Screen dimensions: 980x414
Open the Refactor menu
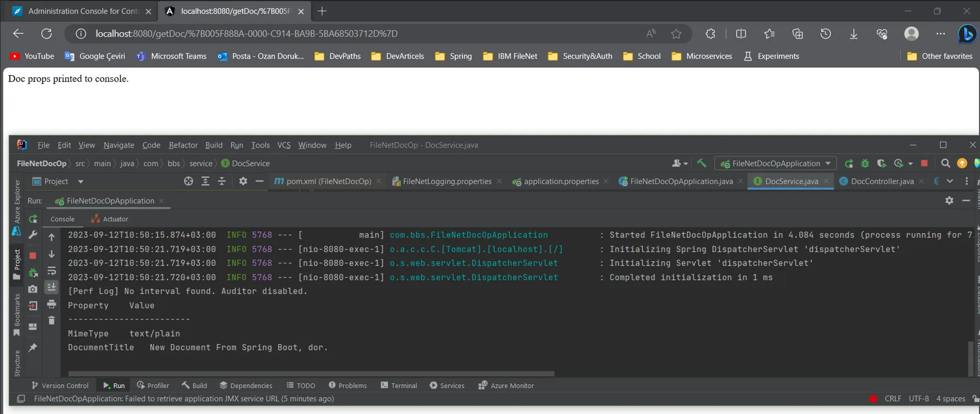pos(183,145)
